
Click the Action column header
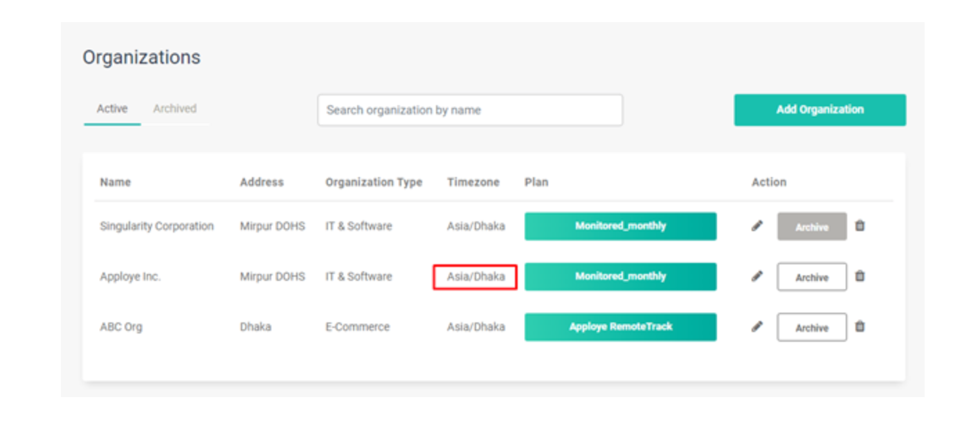[x=769, y=182]
